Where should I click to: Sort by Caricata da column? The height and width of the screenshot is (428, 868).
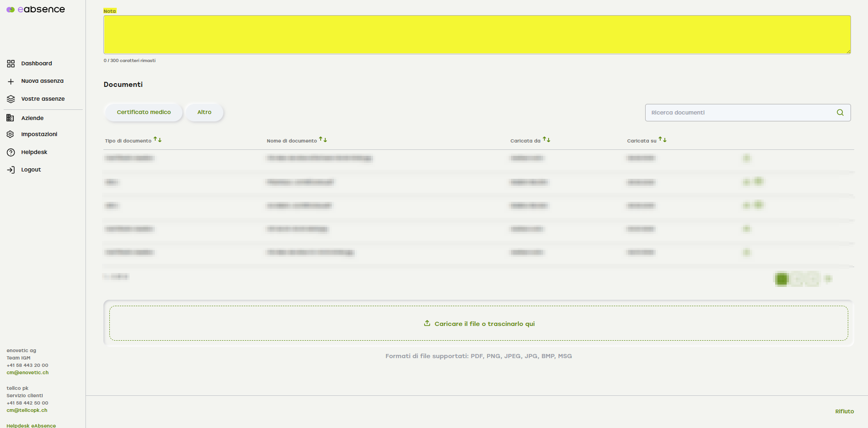(x=546, y=140)
